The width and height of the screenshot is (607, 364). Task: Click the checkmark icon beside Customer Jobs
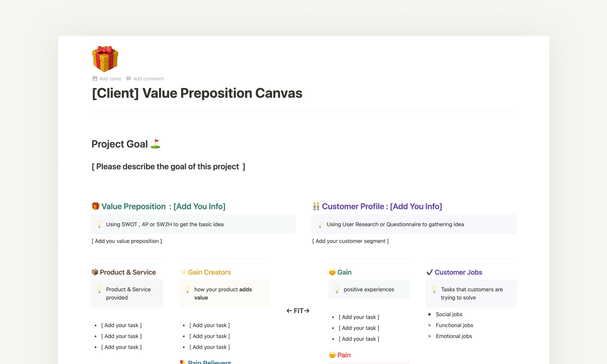430,272
